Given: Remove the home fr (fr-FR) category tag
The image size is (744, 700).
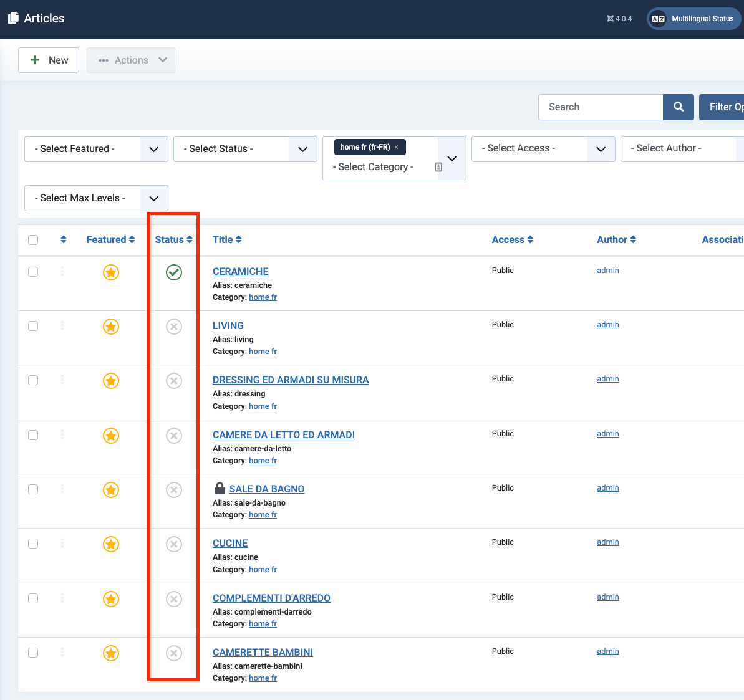Looking at the screenshot, I should point(396,148).
